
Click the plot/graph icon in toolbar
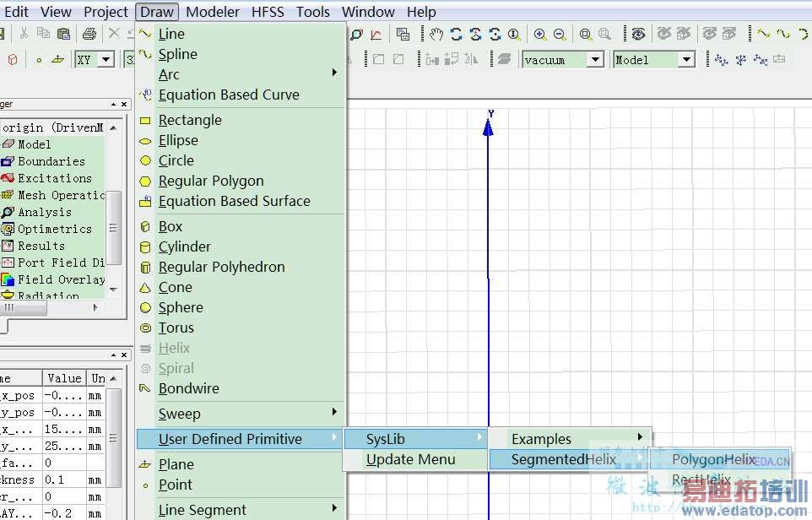(x=376, y=35)
